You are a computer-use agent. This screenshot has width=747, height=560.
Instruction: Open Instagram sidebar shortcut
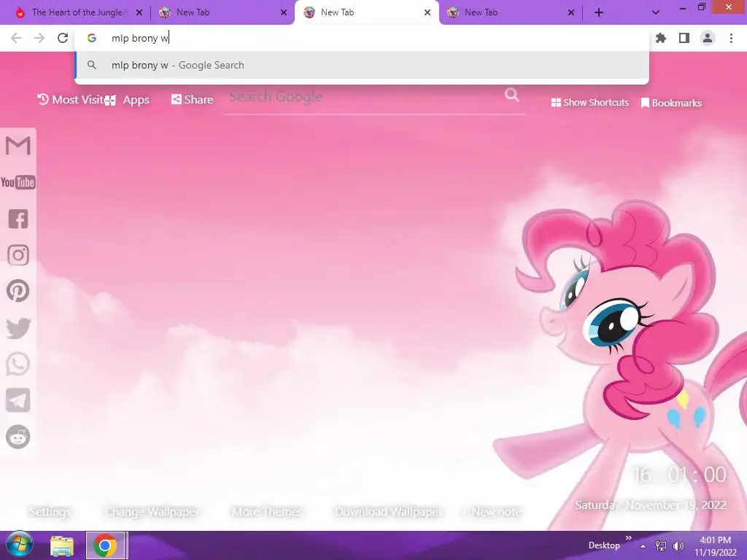coord(18,255)
